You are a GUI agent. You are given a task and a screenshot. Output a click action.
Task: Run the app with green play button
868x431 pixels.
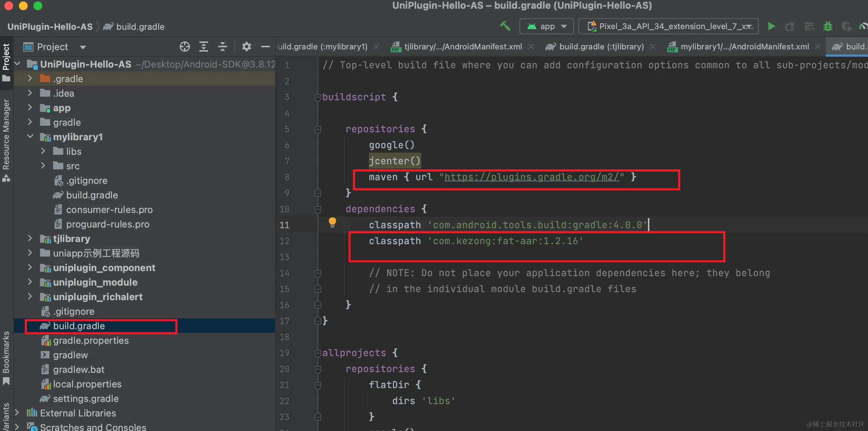pos(771,26)
